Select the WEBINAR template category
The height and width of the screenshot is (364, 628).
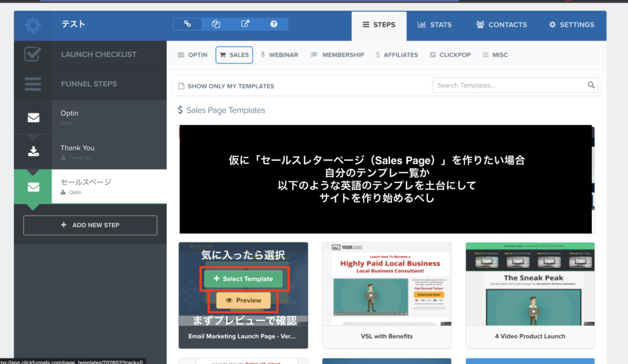coord(279,55)
